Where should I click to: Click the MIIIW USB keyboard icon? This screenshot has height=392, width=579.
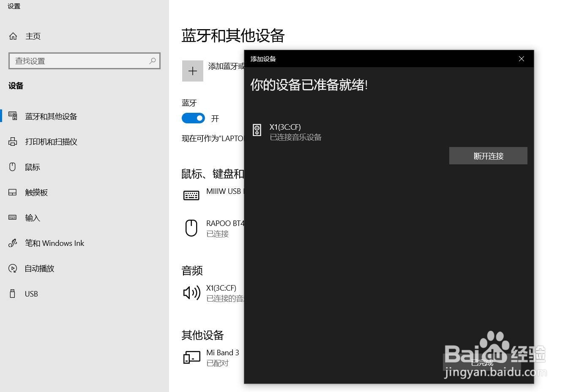pyautogui.click(x=191, y=195)
